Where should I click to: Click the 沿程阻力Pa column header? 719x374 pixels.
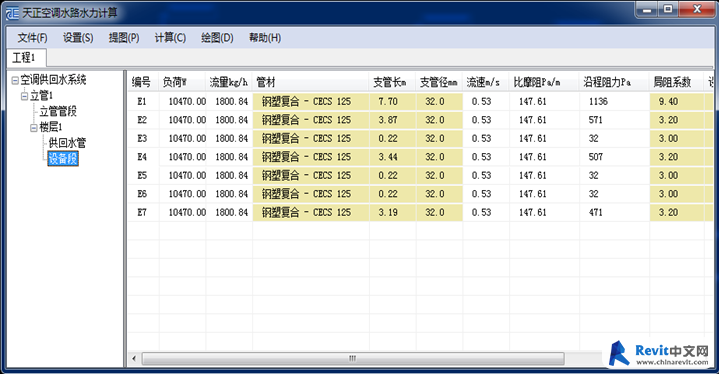(614, 82)
